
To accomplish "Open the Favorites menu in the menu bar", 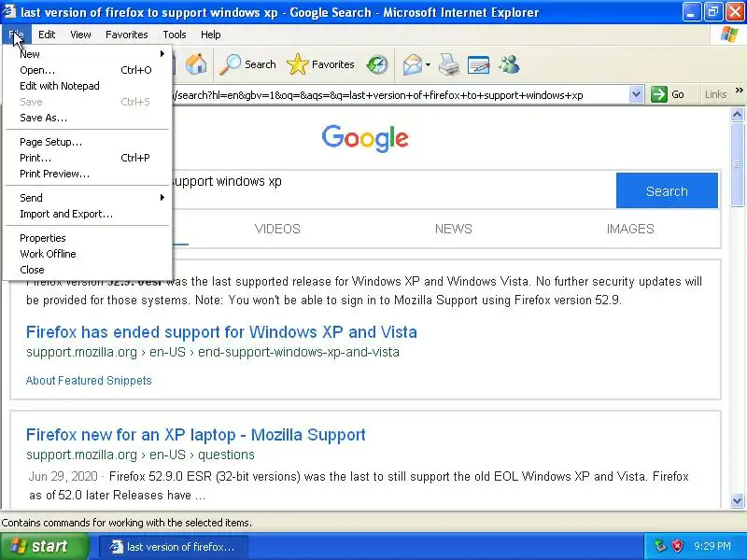I will pyautogui.click(x=127, y=35).
